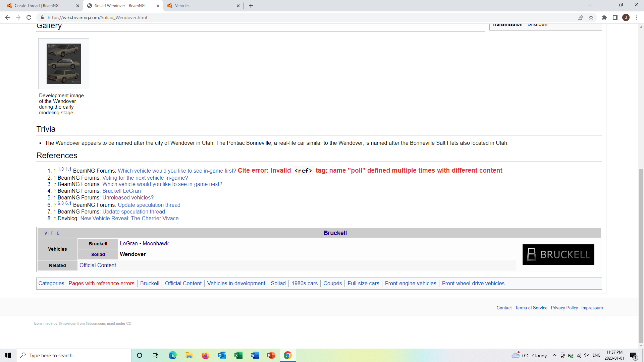Open the Chrome profile avatar
The image size is (644, 362).
click(x=626, y=17)
